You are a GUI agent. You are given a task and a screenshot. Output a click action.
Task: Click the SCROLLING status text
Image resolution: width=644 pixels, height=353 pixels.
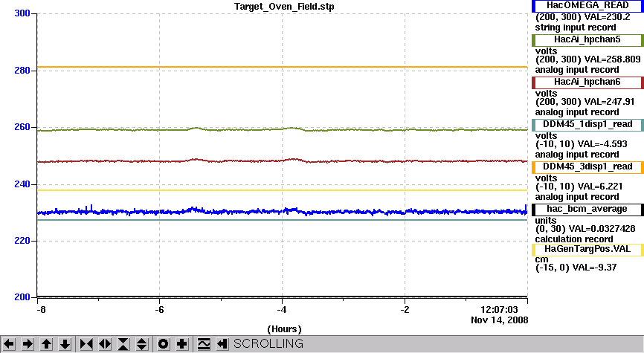(268, 343)
